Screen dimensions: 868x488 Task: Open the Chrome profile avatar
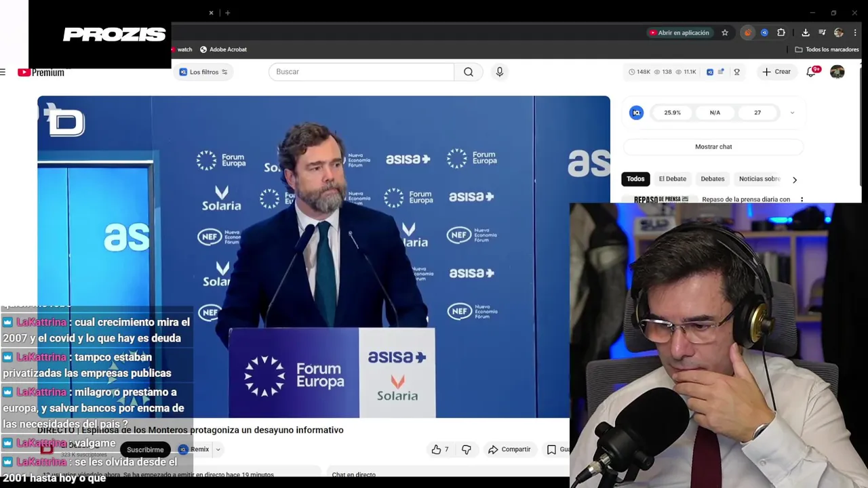click(x=839, y=33)
